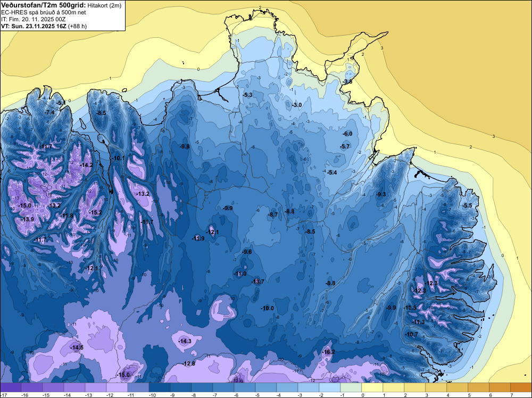Image resolution: width=532 pixels, height=398 pixels.
Task: Click the temperature value -6.0
Action: coord(347,134)
